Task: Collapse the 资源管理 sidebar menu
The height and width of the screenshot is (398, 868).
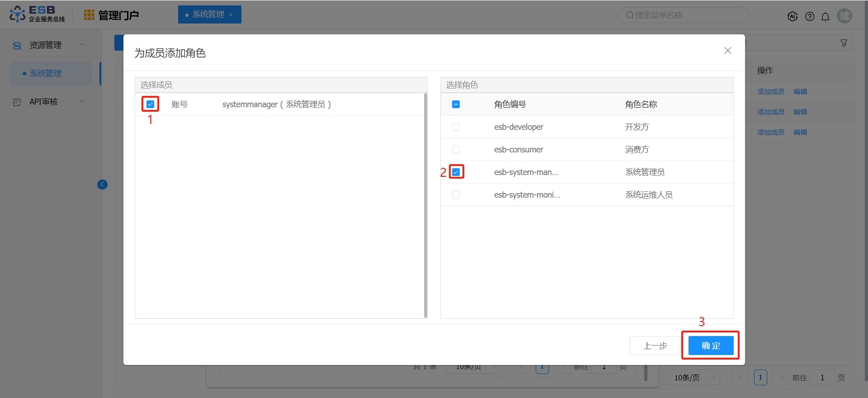Action: (82, 45)
